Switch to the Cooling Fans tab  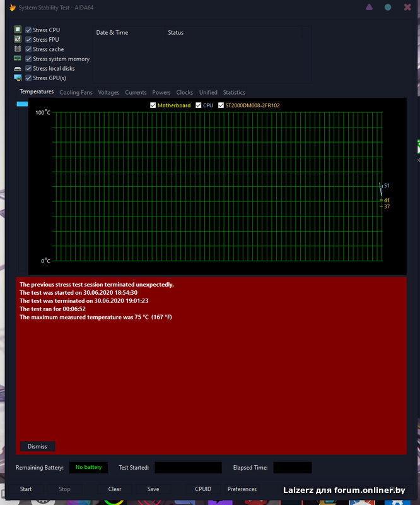[76, 92]
